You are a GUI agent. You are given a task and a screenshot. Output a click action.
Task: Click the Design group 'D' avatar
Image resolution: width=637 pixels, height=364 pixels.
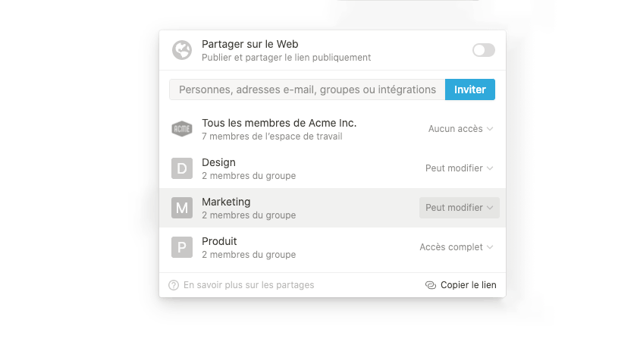tap(182, 168)
